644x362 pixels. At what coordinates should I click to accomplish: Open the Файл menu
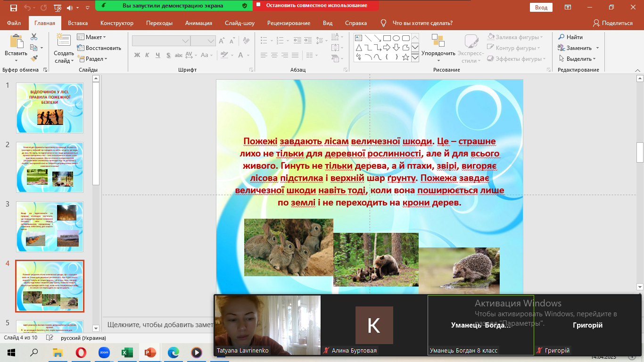(x=14, y=23)
